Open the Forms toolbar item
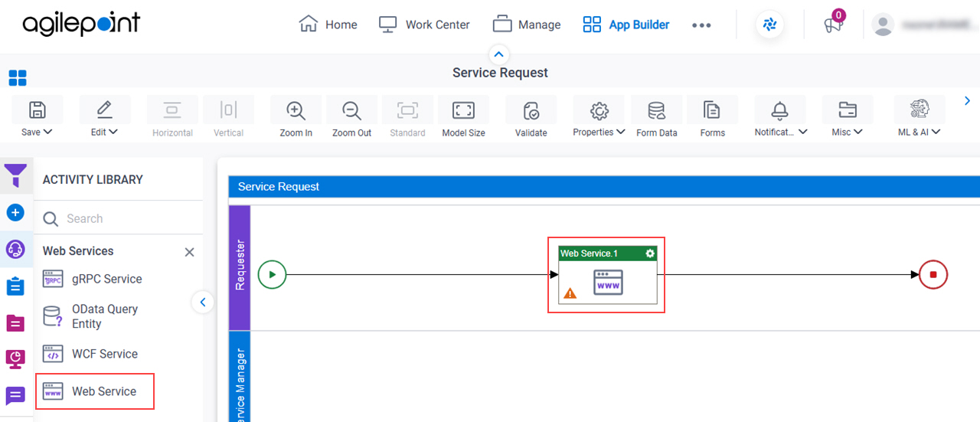Image resolution: width=980 pixels, height=422 pixels. tap(712, 116)
